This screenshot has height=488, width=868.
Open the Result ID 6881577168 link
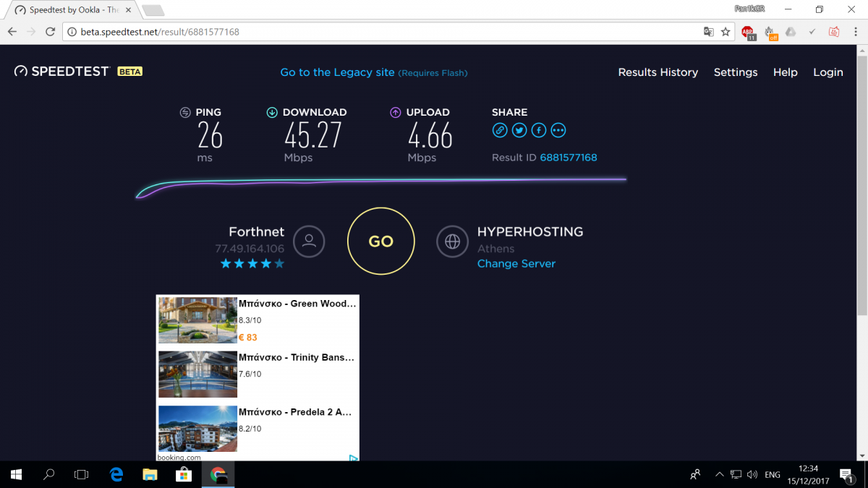point(568,158)
